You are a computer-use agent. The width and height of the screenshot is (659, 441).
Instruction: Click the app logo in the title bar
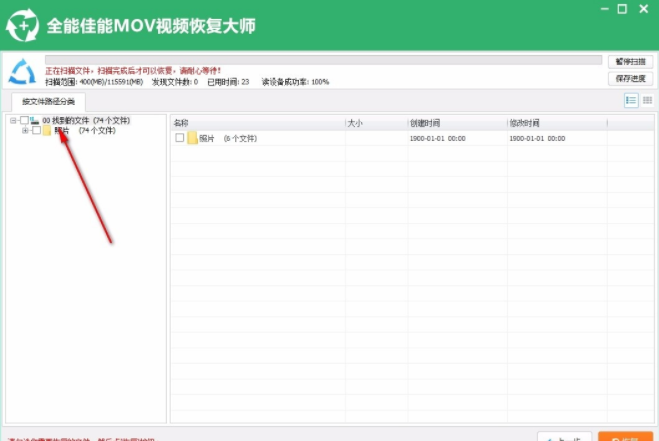pyautogui.click(x=22, y=22)
